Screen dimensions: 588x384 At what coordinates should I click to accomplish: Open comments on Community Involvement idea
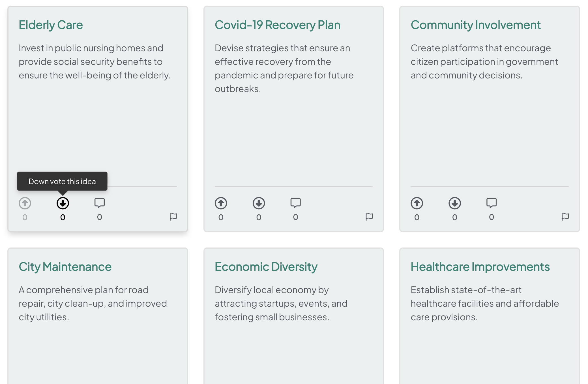pos(491,203)
